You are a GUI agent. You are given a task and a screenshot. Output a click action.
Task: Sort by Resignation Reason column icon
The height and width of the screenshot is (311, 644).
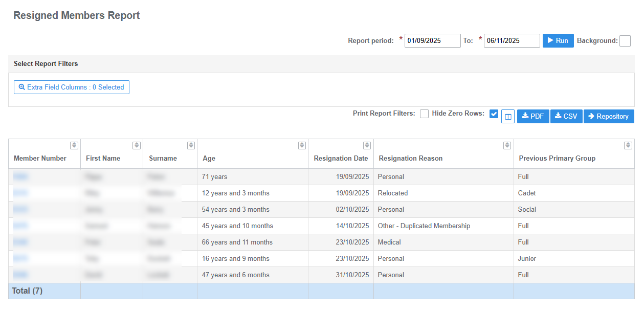[507, 145]
